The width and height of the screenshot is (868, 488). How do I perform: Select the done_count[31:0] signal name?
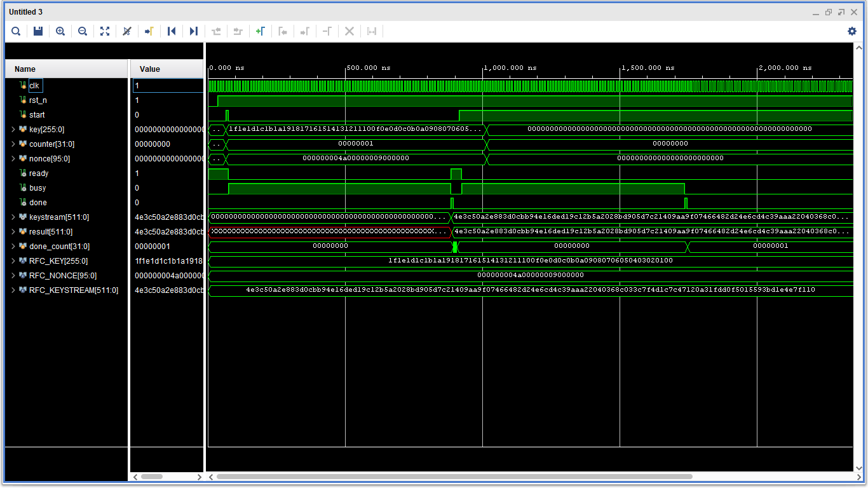pyautogui.click(x=59, y=247)
